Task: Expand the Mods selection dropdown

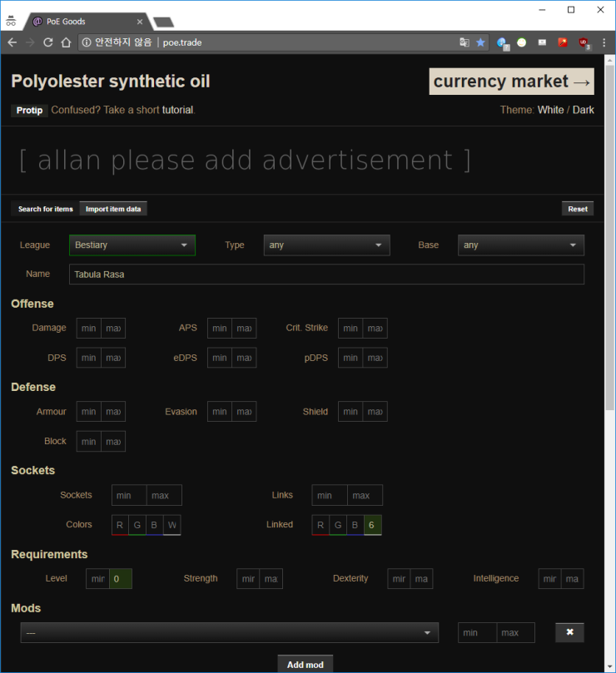Action: pos(230,633)
